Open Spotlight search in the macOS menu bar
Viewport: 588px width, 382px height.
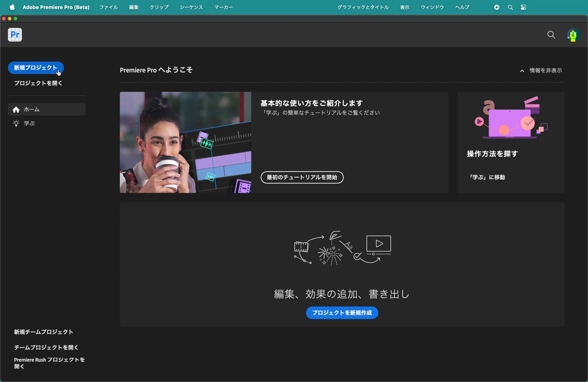click(x=510, y=7)
